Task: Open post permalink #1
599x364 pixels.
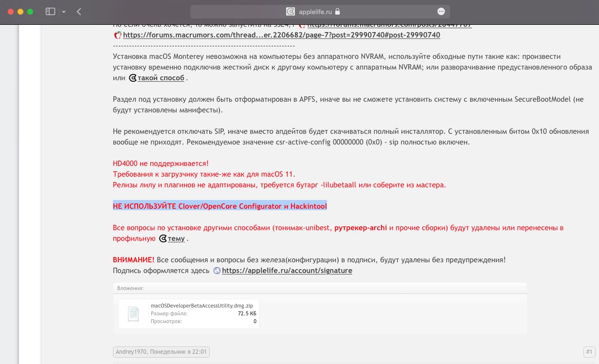Action: coord(589,351)
